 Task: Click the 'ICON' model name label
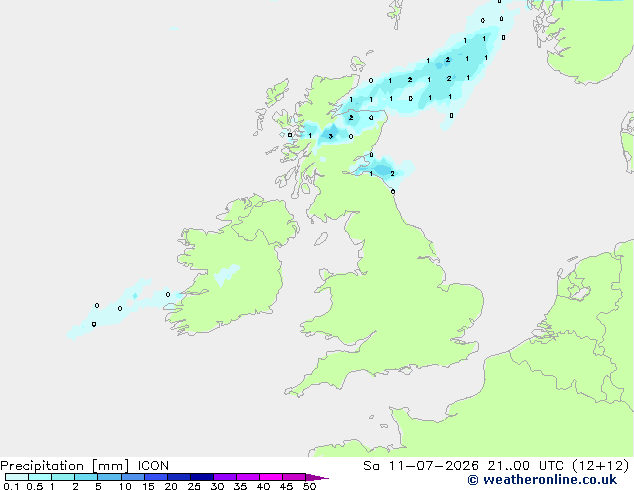153,466
